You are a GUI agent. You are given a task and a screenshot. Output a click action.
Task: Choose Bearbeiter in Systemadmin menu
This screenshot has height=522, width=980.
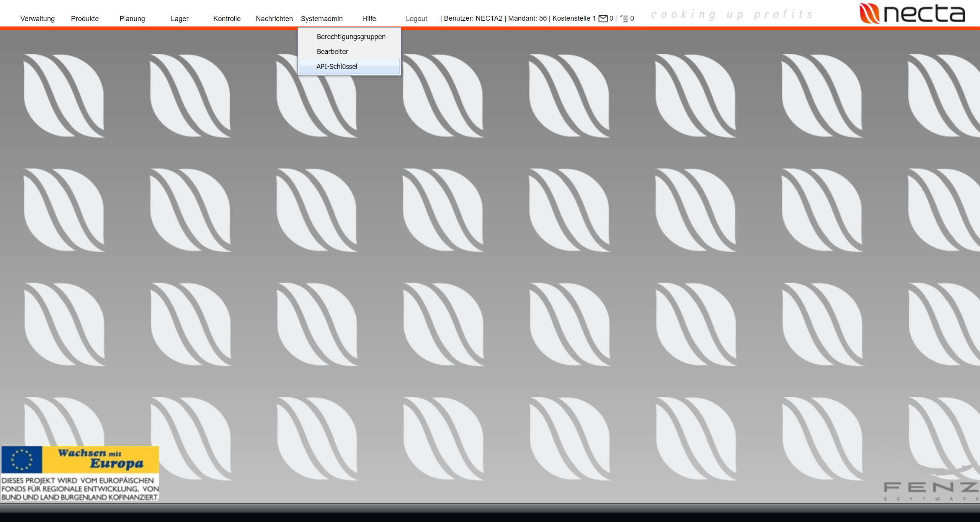[332, 52]
